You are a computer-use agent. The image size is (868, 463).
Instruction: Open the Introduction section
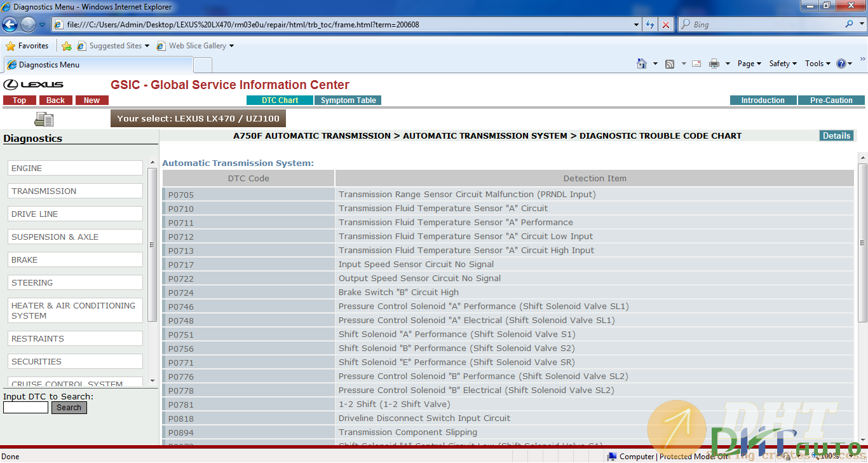tap(763, 100)
